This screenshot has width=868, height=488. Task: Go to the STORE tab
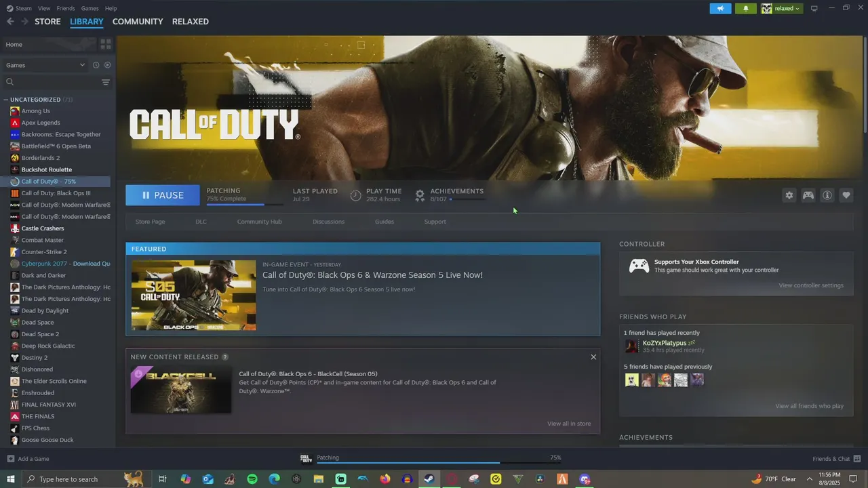click(48, 22)
